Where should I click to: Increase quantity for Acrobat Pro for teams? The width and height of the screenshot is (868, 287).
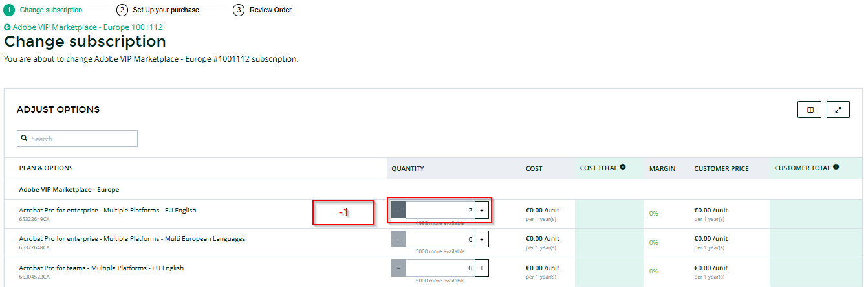[x=481, y=268]
